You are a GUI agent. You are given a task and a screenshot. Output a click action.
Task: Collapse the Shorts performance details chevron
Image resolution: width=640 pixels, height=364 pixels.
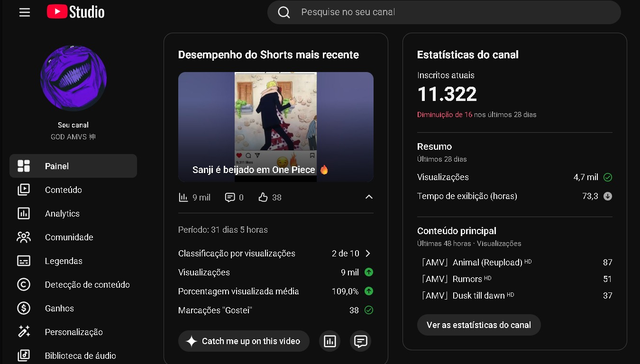369,197
